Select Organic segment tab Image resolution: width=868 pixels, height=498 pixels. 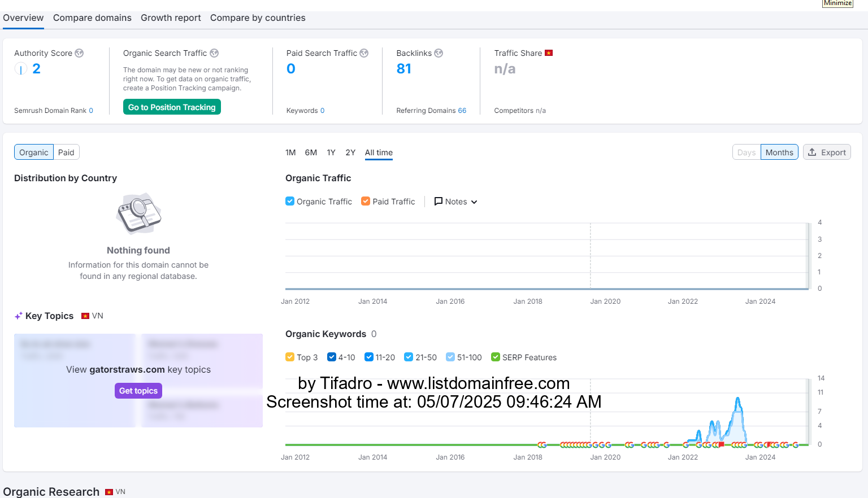(x=34, y=152)
